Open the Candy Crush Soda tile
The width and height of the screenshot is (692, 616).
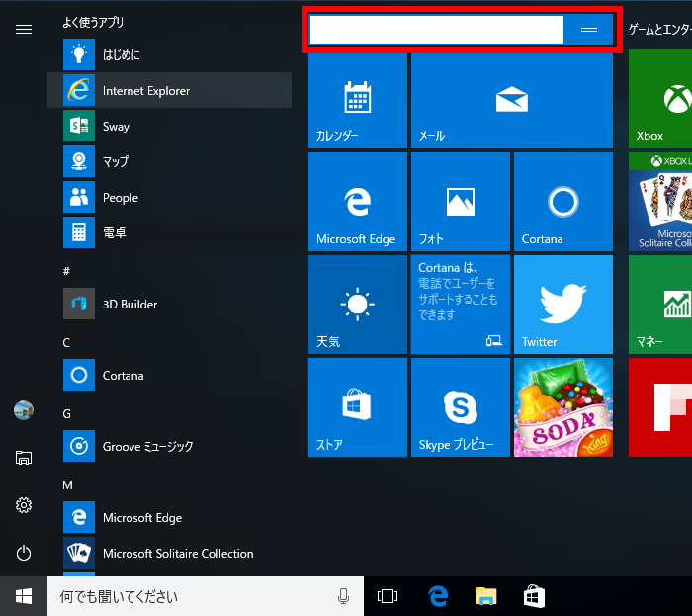[x=563, y=407]
